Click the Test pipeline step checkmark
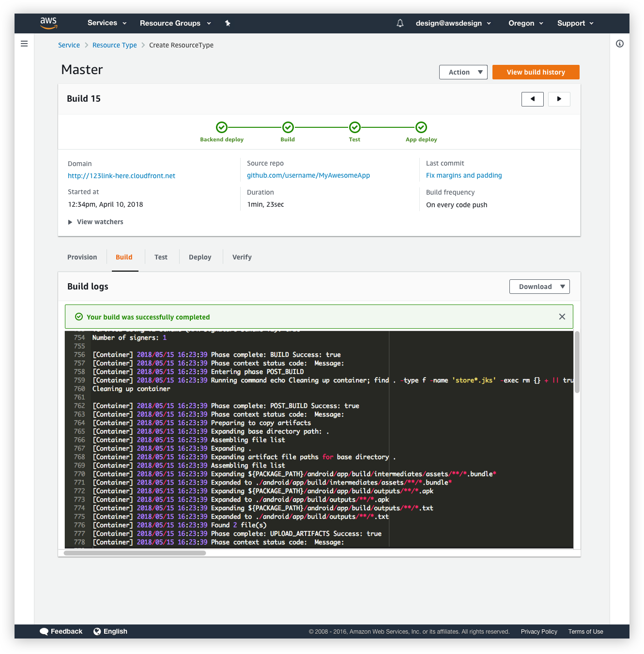Image resolution: width=644 pixels, height=654 pixels. (355, 127)
